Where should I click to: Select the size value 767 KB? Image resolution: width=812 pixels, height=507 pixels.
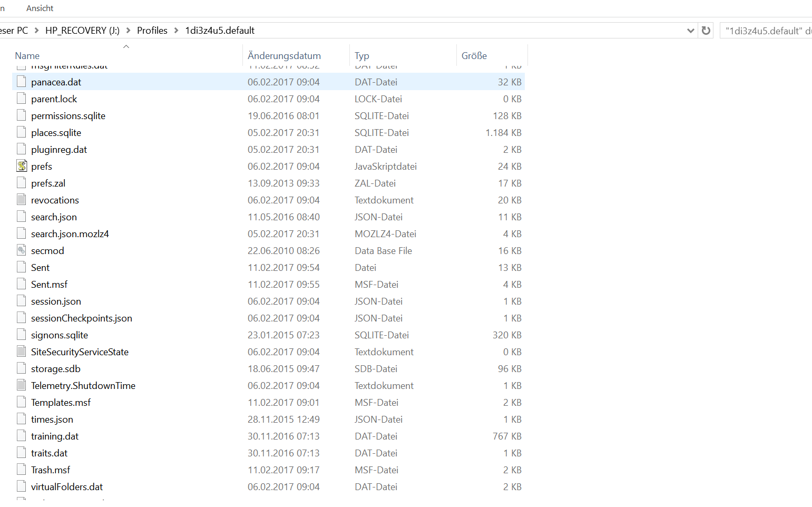pyautogui.click(x=507, y=436)
